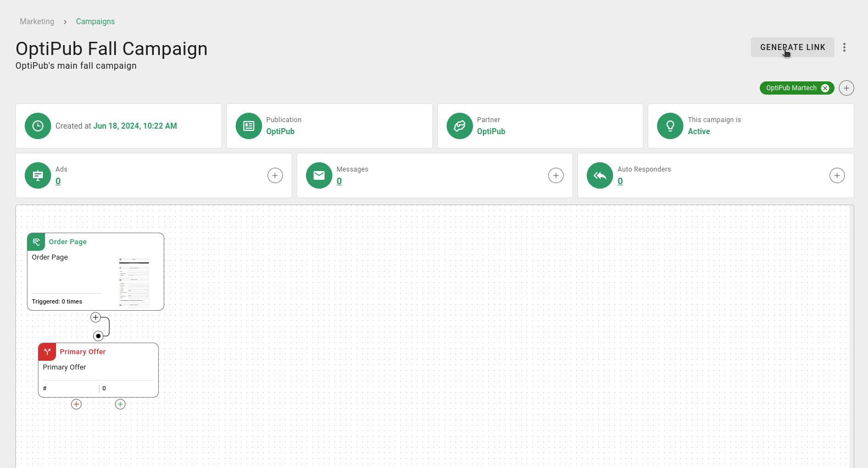This screenshot has height=468, width=868.
Task: Click the campaign description text
Action: 76,65
